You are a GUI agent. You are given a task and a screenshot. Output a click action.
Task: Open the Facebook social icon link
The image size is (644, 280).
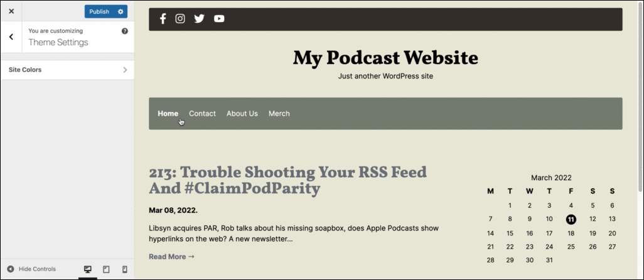[x=163, y=19]
